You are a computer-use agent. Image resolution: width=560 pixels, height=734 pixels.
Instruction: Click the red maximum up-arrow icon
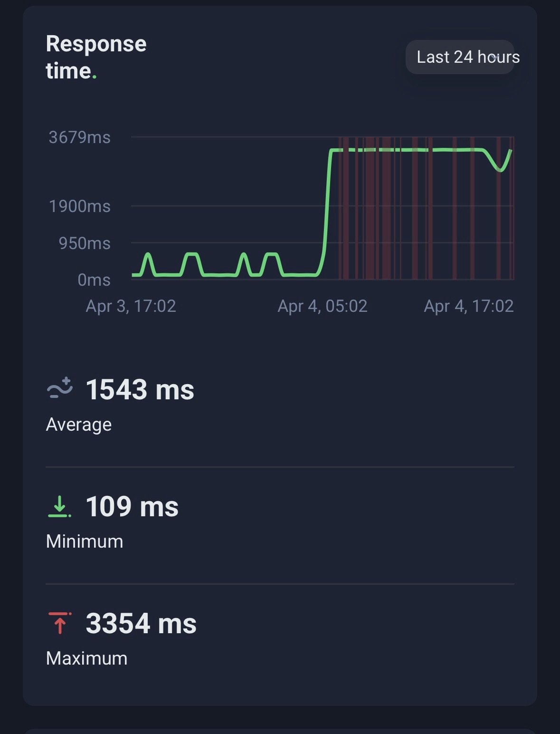59,623
